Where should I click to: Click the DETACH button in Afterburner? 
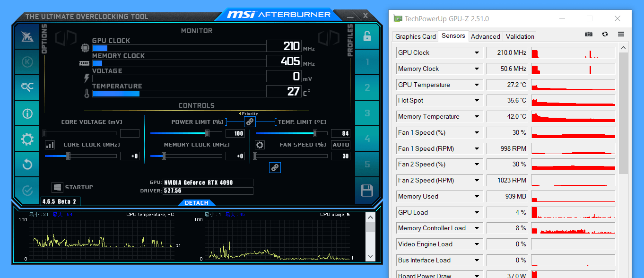point(196,203)
